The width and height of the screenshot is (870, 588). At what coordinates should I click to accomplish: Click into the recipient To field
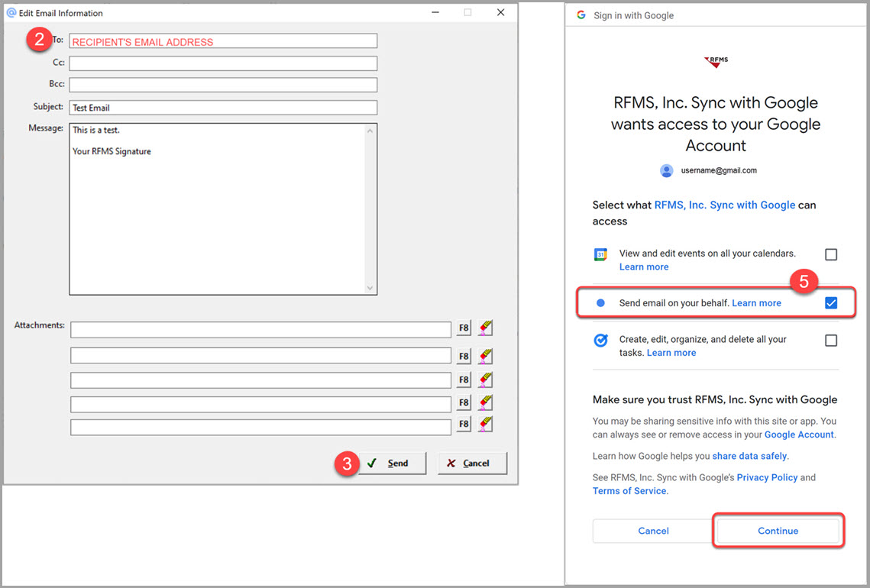click(x=223, y=41)
